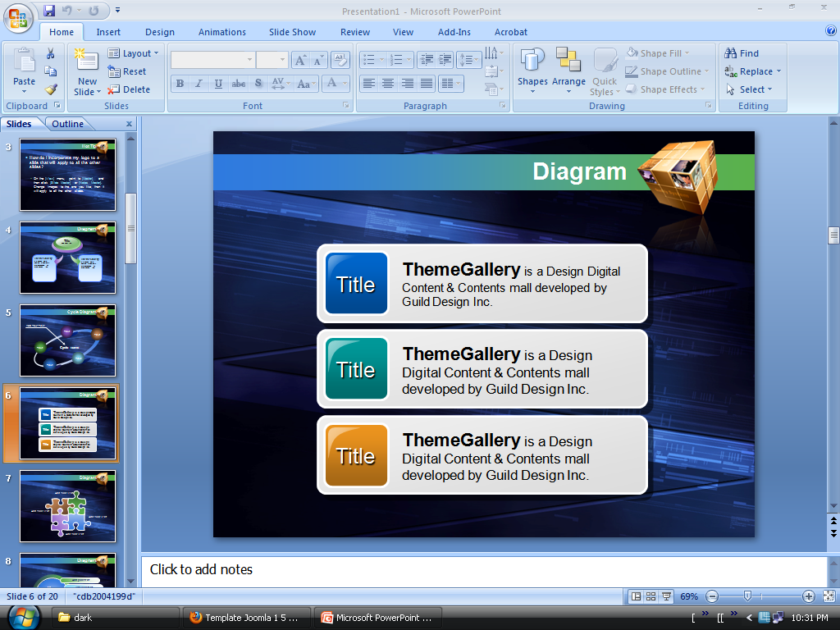Switch to Outline pane tab

(x=67, y=124)
